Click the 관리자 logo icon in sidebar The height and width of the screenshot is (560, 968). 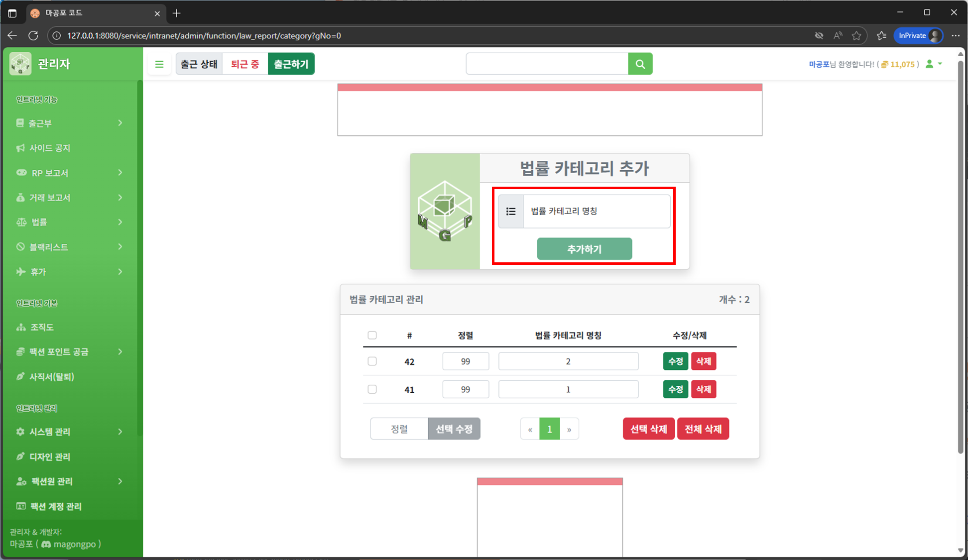[20, 64]
